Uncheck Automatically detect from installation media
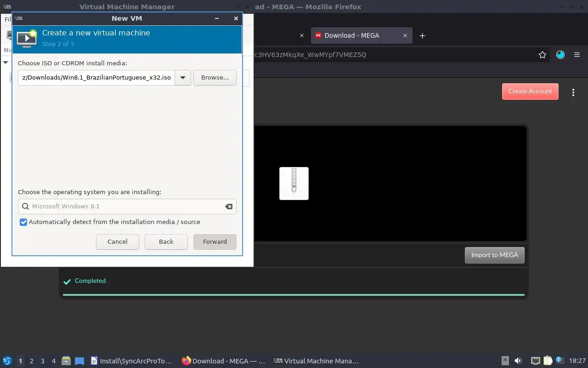 (23, 222)
